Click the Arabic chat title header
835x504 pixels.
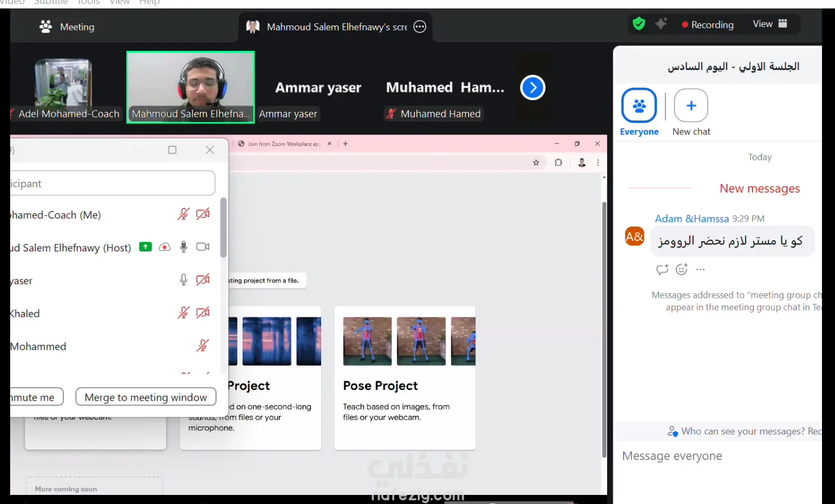pyautogui.click(x=733, y=67)
